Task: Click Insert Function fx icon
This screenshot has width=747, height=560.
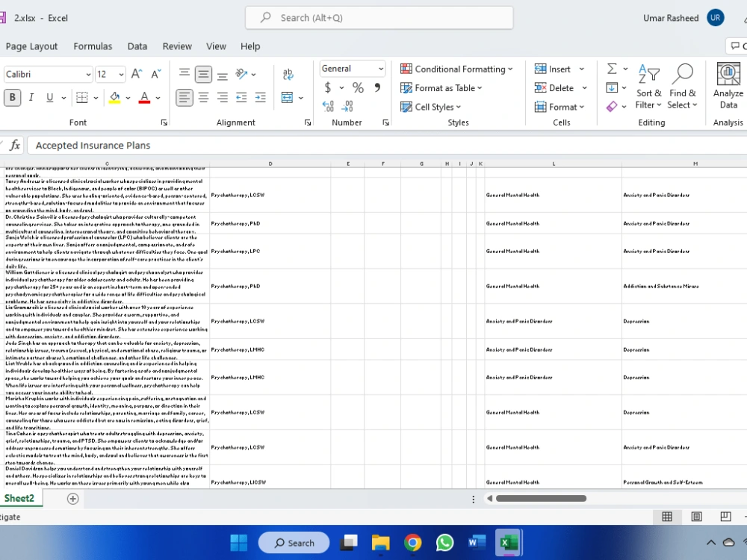Action: [15, 145]
